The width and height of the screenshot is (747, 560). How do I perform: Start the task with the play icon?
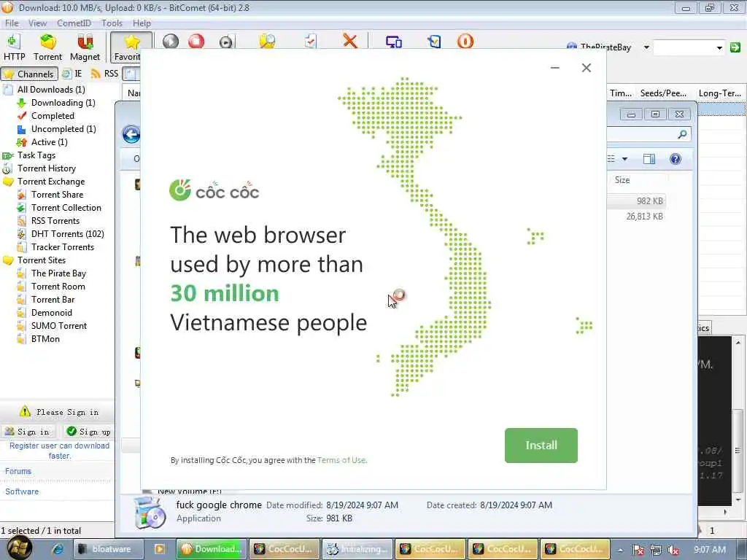170,42
